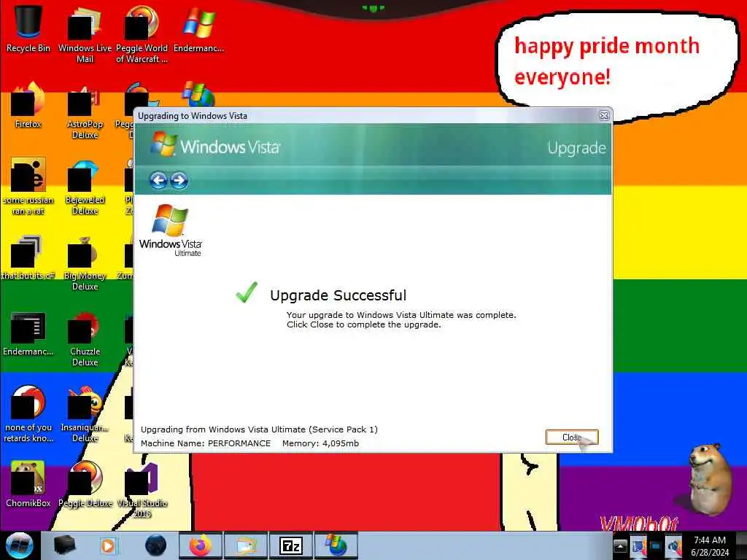The height and width of the screenshot is (560, 747).
Task: Click the monitor tray icon in the notification area
Action: pos(656,546)
